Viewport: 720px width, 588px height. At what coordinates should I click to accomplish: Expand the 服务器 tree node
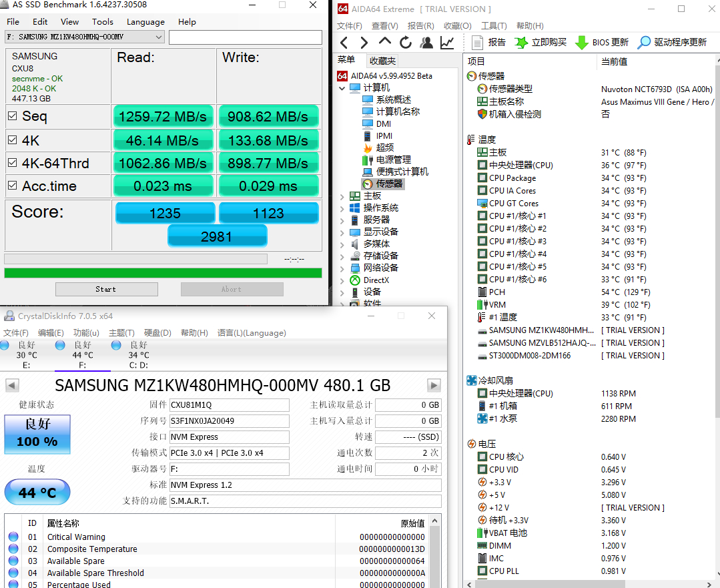[x=342, y=220]
